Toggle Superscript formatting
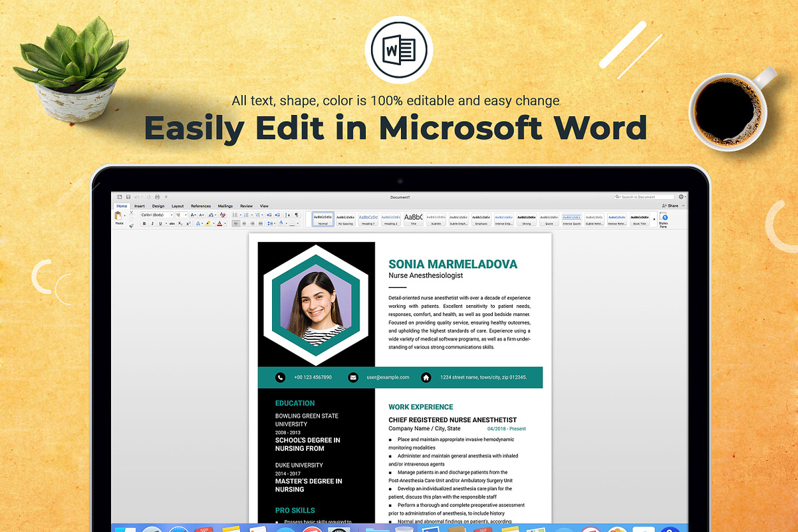Image resolution: width=798 pixels, height=532 pixels. coord(188,223)
